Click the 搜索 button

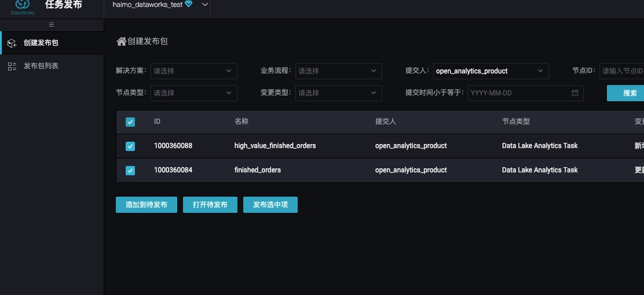pos(625,93)
